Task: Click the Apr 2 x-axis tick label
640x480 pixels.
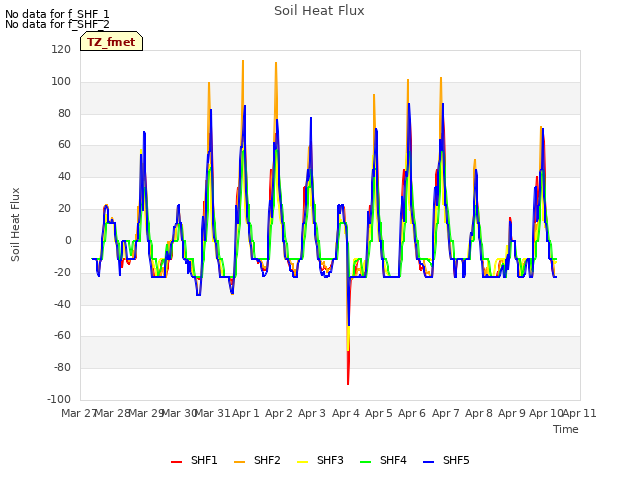Action: point(279,413)
